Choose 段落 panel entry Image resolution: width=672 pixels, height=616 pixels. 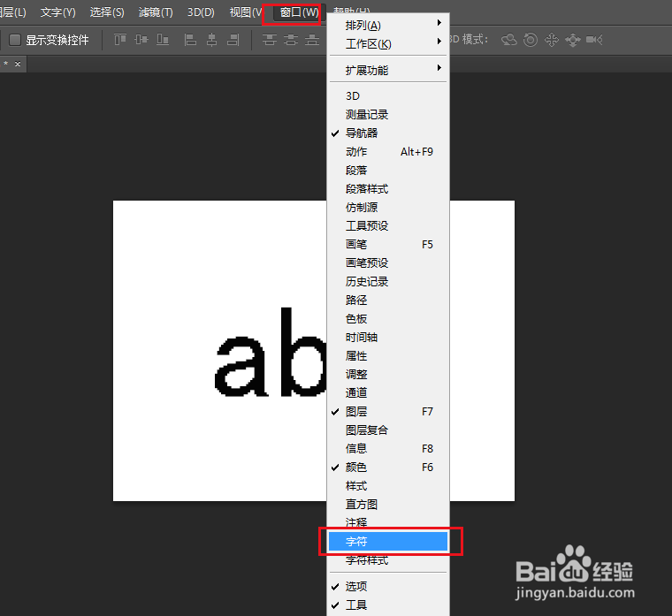pos(388,170)
